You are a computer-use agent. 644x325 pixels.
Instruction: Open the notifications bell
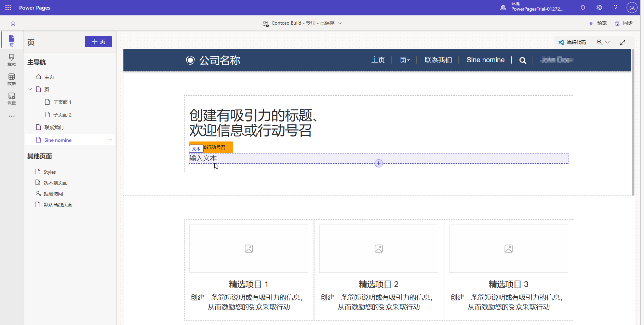point(583,8)
